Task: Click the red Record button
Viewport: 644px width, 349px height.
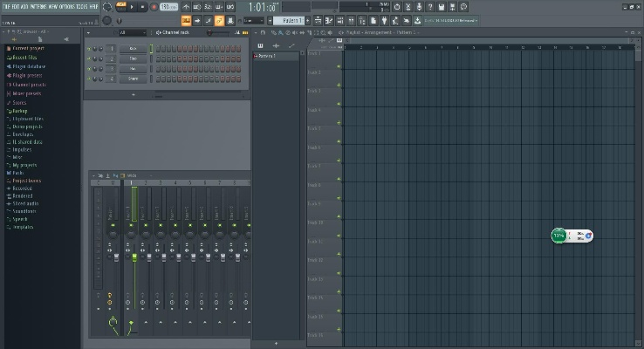Action: pos(154,7)
